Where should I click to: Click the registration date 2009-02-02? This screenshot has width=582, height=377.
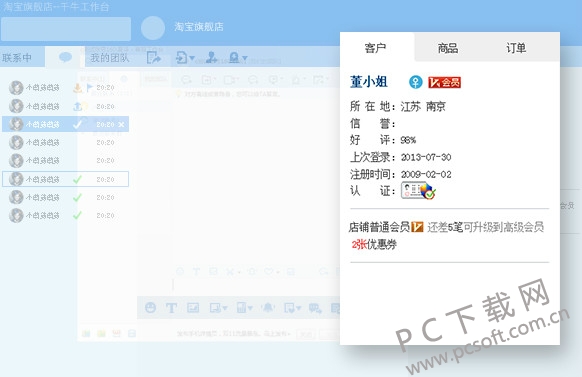(x=426, y=174)
